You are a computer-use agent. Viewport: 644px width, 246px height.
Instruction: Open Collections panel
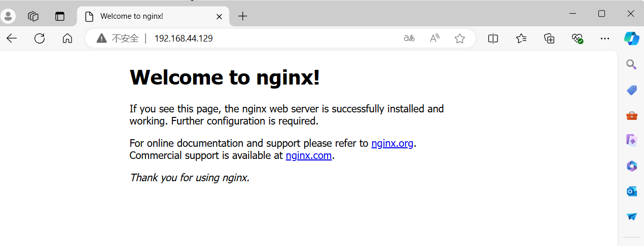(549, 38)
